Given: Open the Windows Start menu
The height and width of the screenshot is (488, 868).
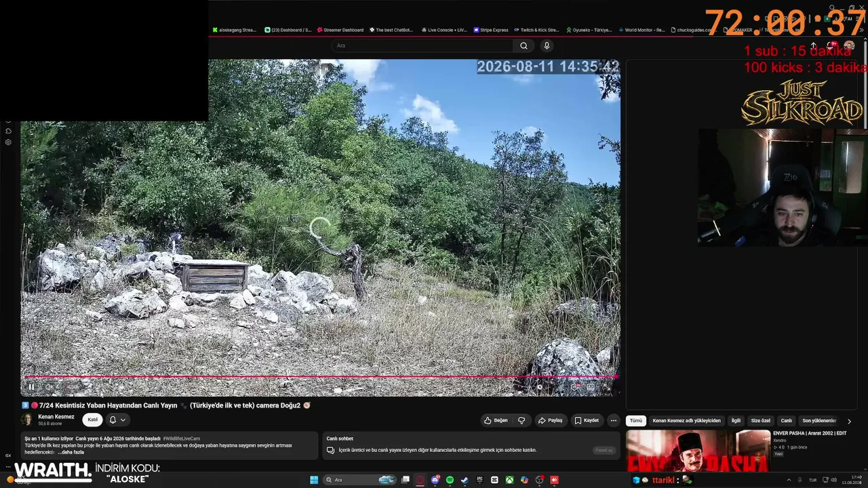Looking at the screenshot, I should [314, 480].
